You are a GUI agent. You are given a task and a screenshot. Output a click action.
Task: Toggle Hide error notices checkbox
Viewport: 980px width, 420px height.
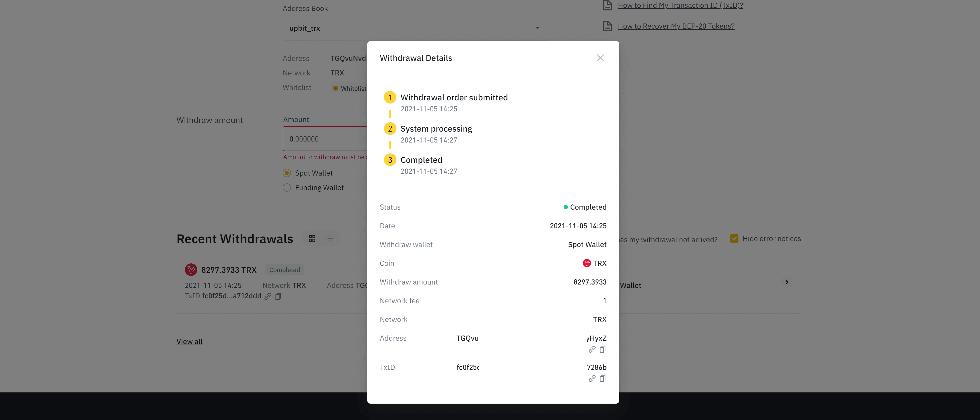[x=734, y=239]
